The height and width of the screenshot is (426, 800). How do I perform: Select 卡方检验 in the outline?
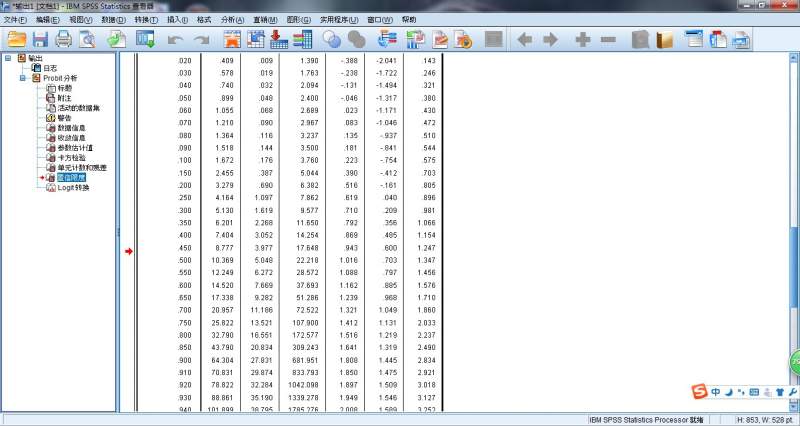[x=72, y=158]
